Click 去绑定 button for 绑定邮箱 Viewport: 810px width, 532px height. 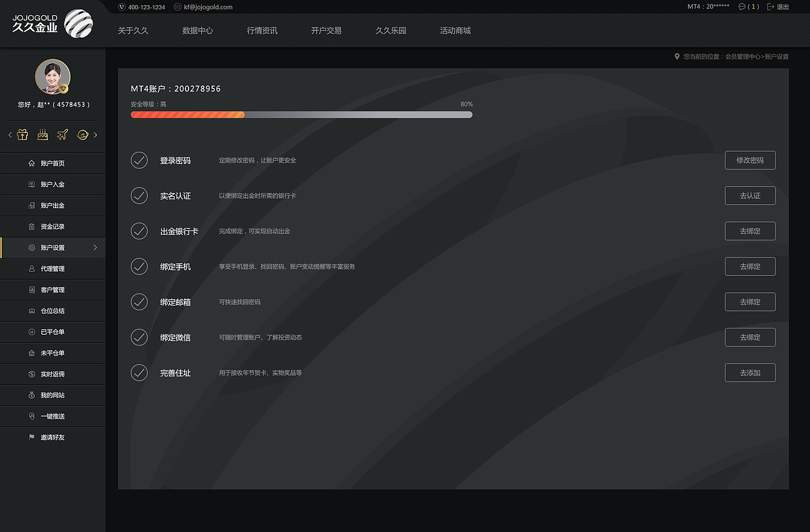pos(750,302)
